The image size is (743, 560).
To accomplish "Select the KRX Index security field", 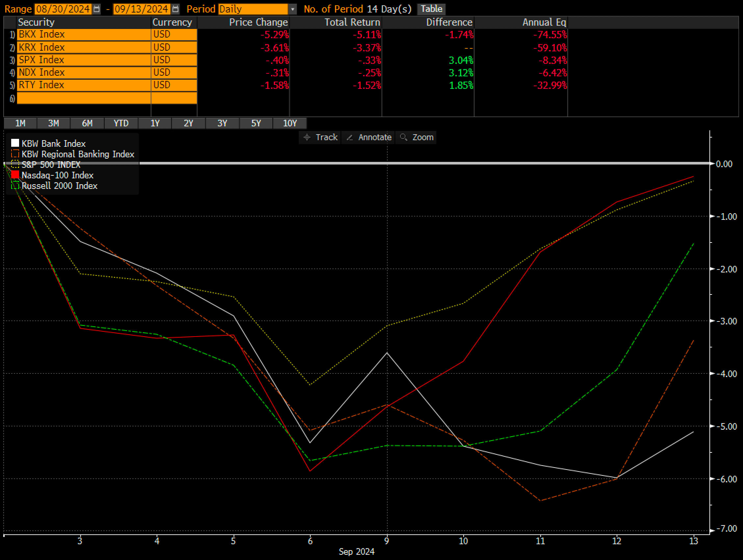I will point(84,47).
